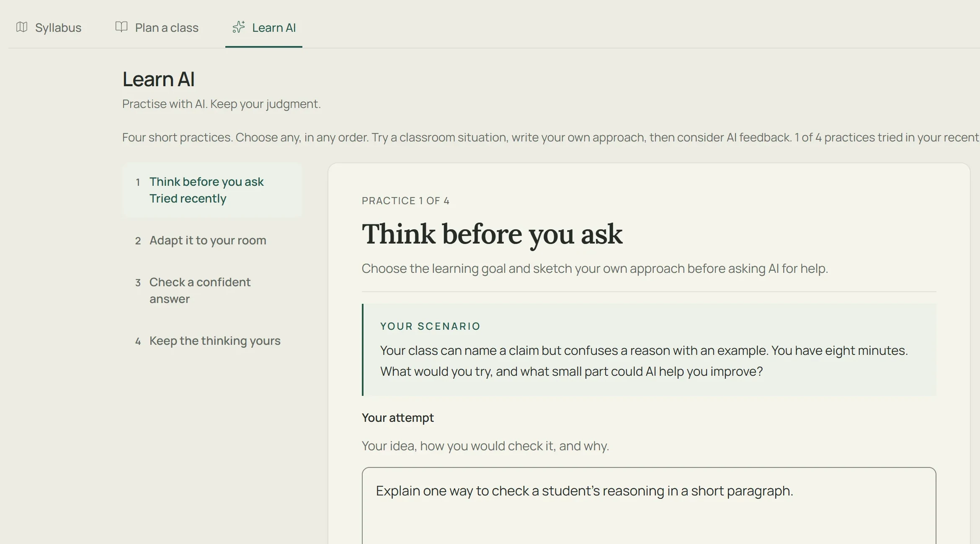Click inside the Your attempt text box
Viewport: 980px width, 544px height.
click(649, 506)
